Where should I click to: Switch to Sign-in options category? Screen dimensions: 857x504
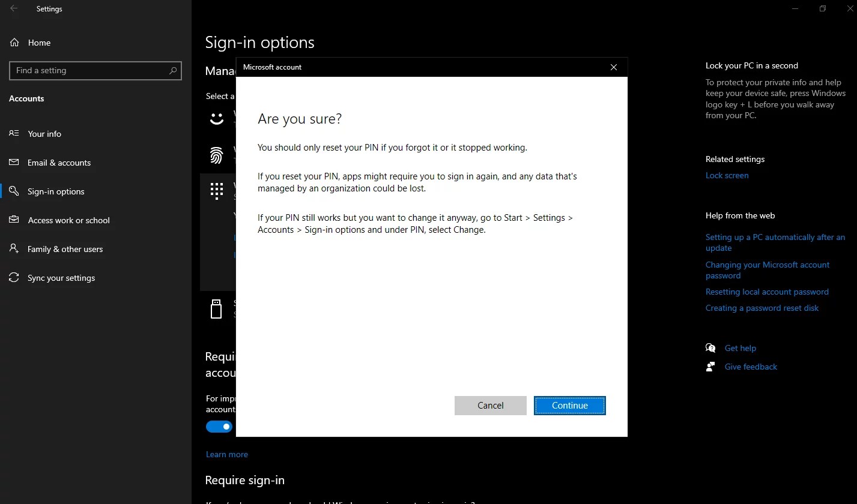[13, 191]
